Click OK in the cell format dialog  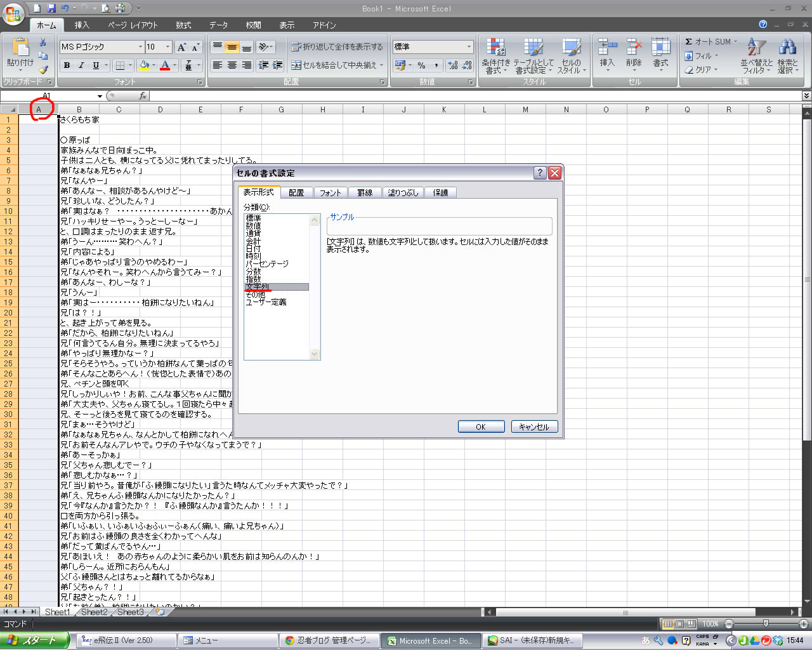[481, 427]
